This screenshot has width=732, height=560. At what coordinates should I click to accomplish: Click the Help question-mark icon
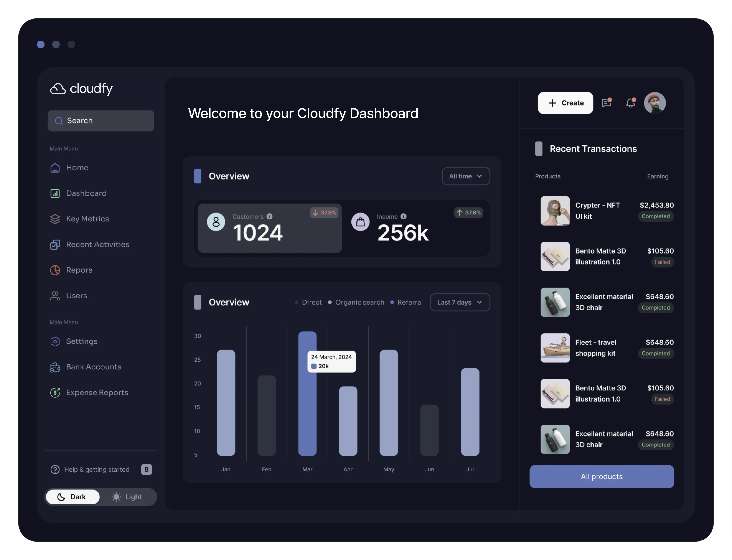[55, 469]
